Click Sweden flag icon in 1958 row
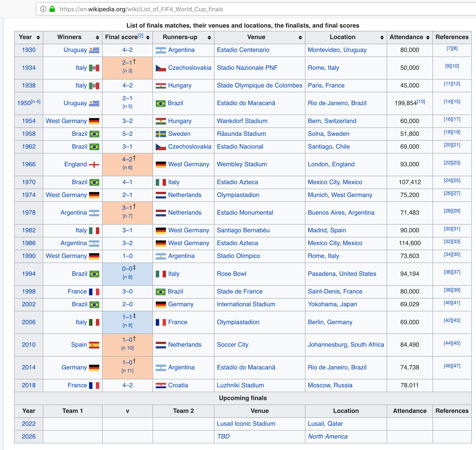The image size is (476, 450). point(161,134)
